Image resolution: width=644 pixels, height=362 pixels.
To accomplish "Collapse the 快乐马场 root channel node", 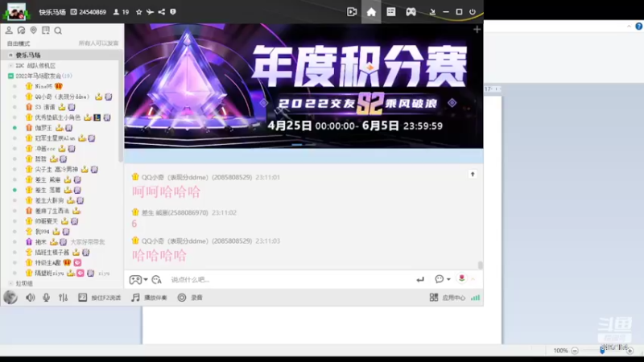I will tap(10, 55).
